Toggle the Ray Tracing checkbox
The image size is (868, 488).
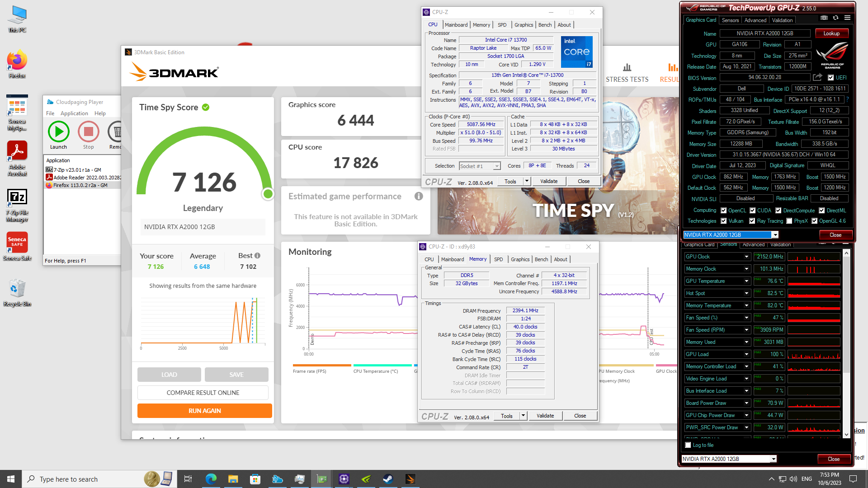752,221
